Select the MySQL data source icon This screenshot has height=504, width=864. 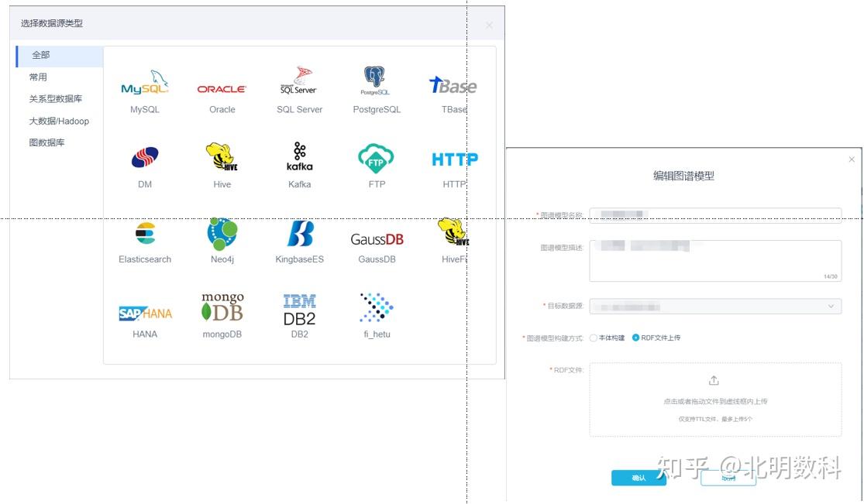pyautogui.click(x=145, y=83)
